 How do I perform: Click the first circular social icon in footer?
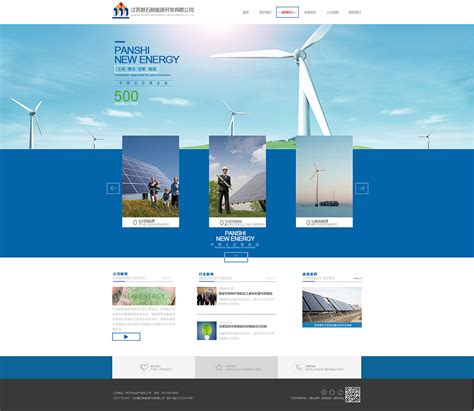tap(324, 392)
